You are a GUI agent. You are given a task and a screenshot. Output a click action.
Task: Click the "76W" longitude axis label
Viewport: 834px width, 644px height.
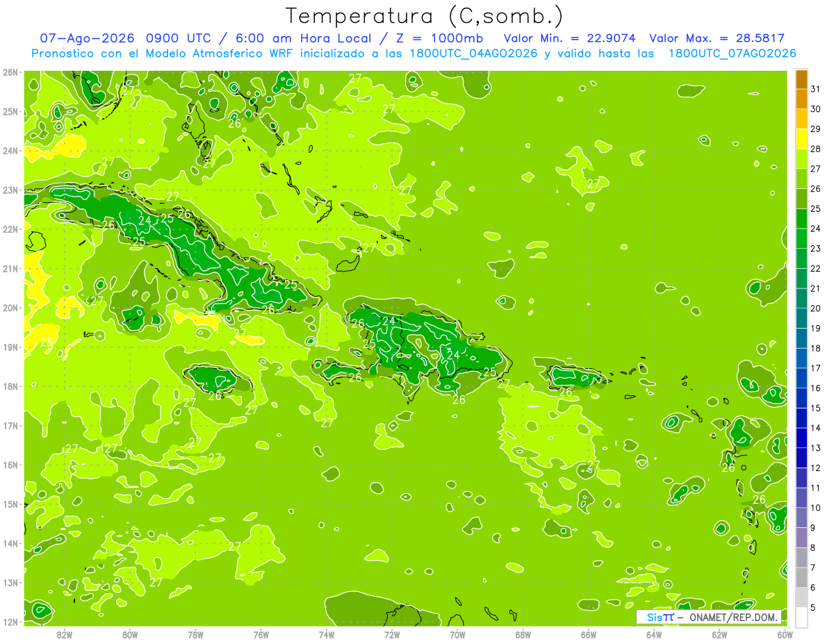261,634
